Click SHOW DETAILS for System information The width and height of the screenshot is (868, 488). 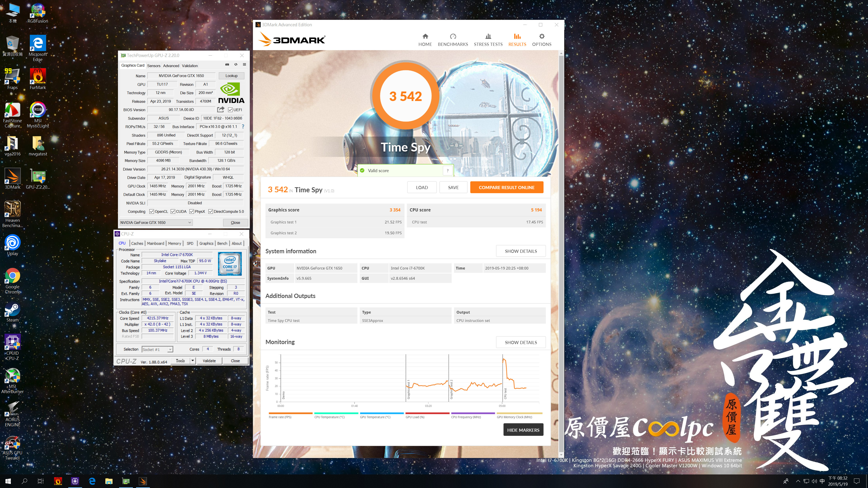pyautogui.click(x=521, y=251)
